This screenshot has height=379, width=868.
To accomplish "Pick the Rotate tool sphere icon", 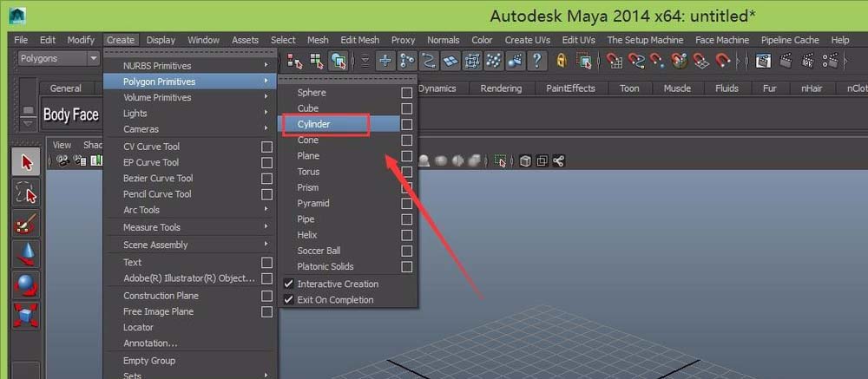I will point(26,285).
